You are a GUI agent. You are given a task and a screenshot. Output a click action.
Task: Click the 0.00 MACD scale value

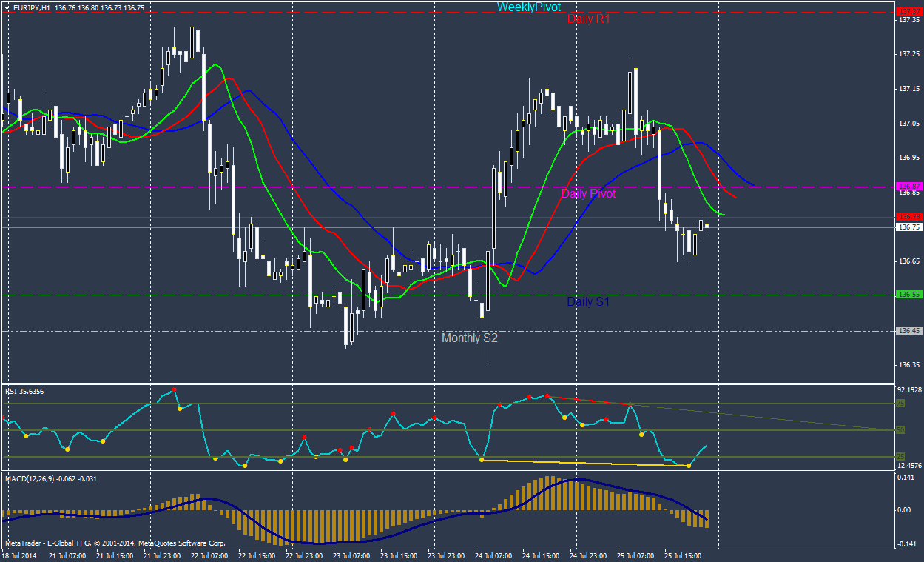pos(904,509)
